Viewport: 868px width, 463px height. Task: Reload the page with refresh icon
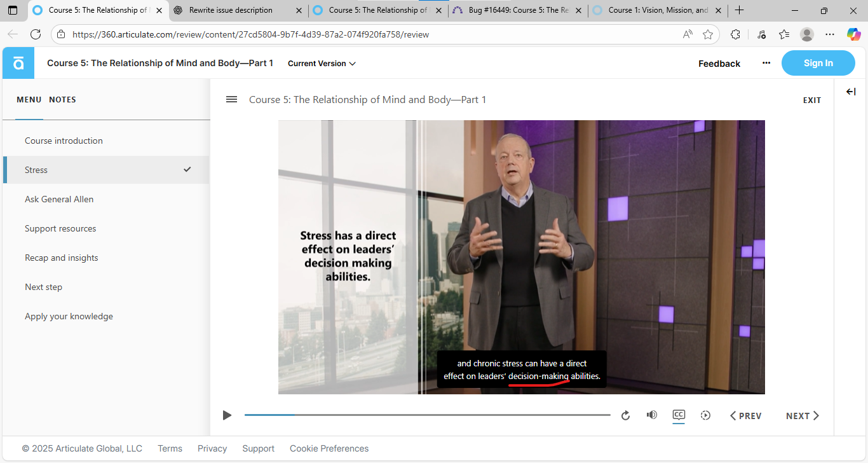36,34
